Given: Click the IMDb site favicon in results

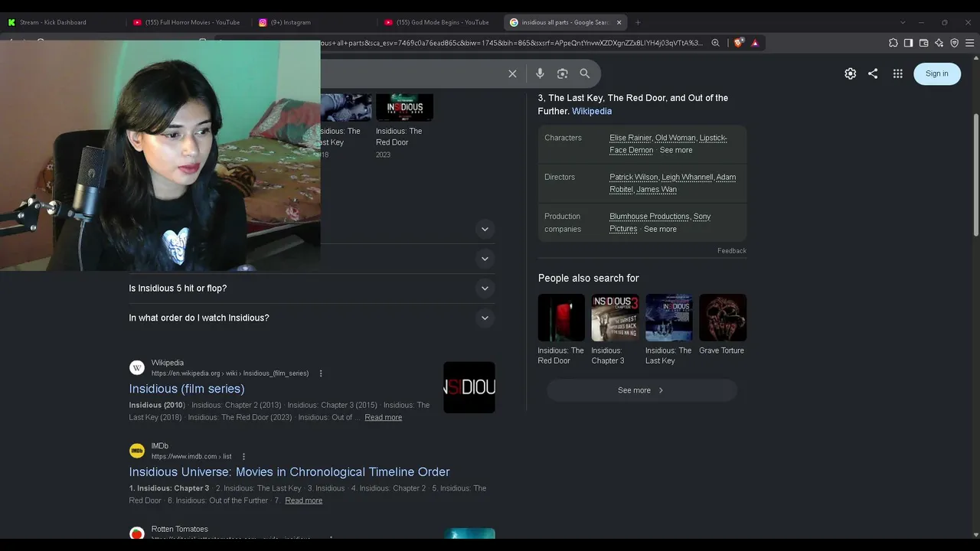Looking at the screenshot, I should pyautogui.click(x=137, y=451).
